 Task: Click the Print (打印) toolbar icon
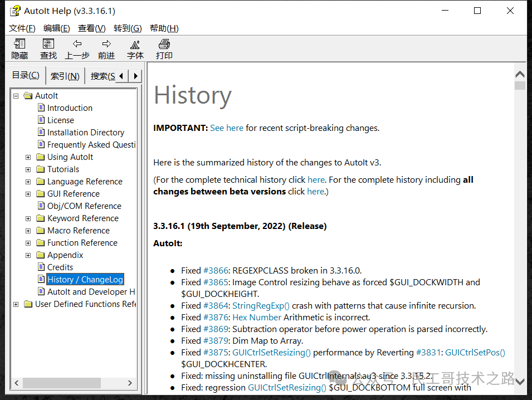[x=164, y=44]
